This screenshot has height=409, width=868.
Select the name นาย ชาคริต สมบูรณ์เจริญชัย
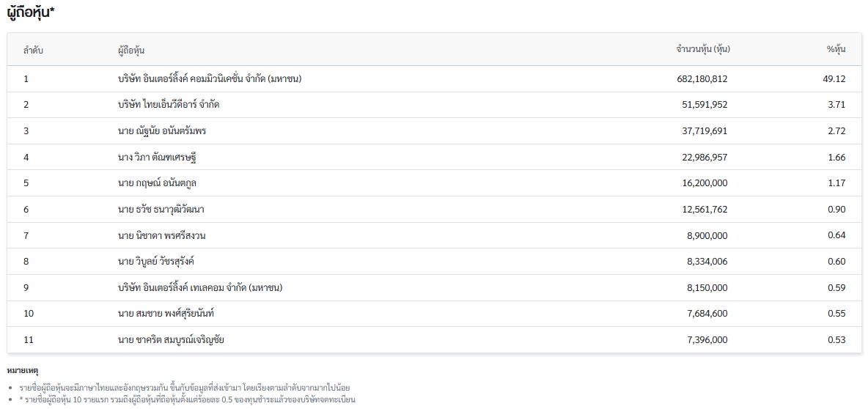[x=171, y=340]
